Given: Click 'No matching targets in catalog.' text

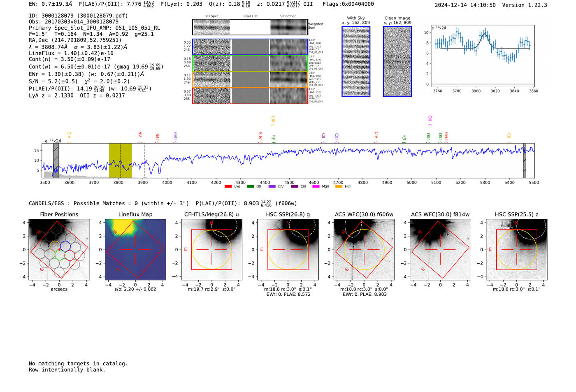Looking at the screenshot, I should pos(78,364).
